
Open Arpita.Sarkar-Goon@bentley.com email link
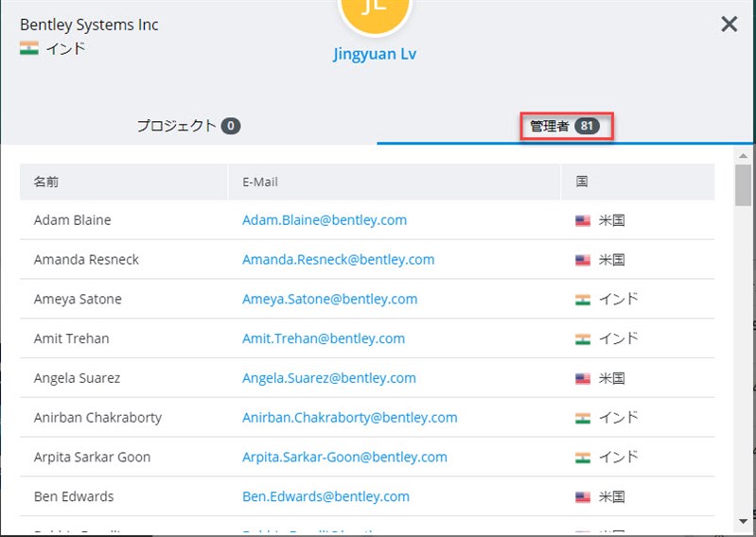point(344,457)
